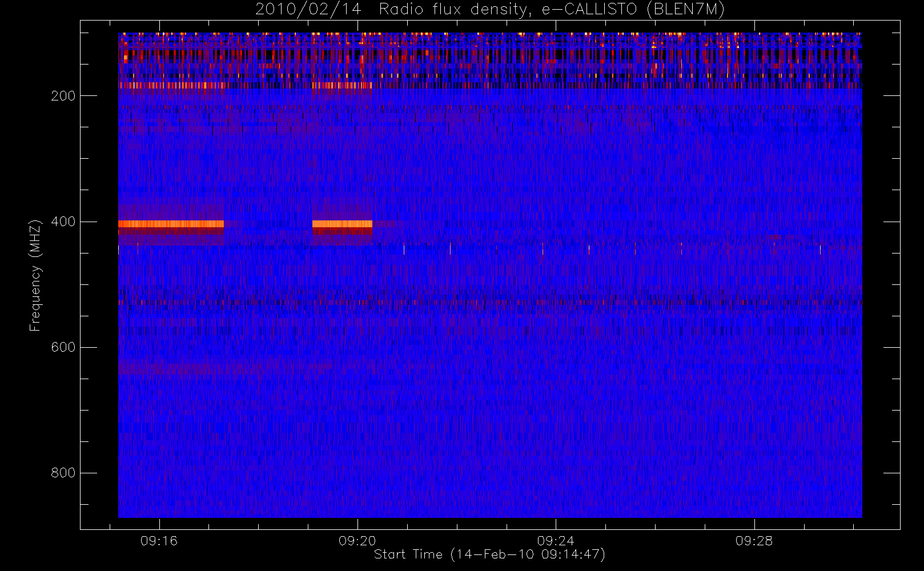Image resolution: width=924 pixels, height=571 pixels.
Task: Click the 09:16 time tick label
Action: click(159, 541)
